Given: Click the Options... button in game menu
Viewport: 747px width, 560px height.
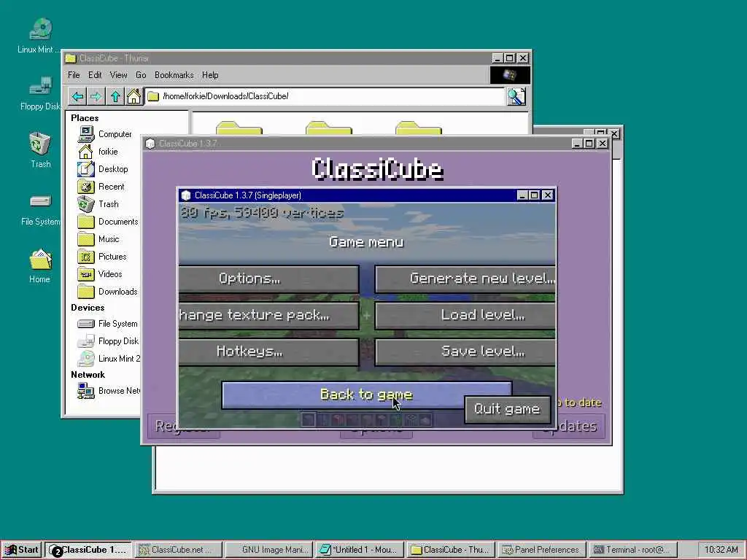Looking at the screenshot, I should click(268, 279).
